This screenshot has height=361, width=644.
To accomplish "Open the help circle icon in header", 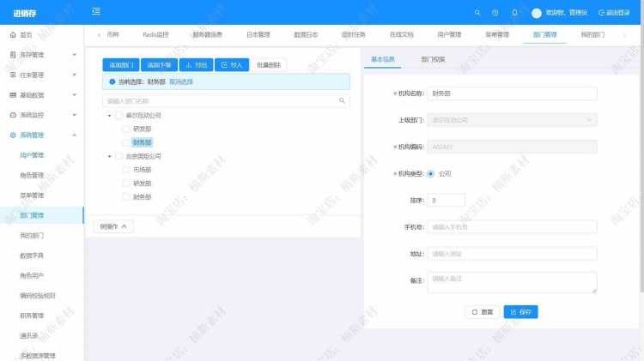I will coord(495,13).
